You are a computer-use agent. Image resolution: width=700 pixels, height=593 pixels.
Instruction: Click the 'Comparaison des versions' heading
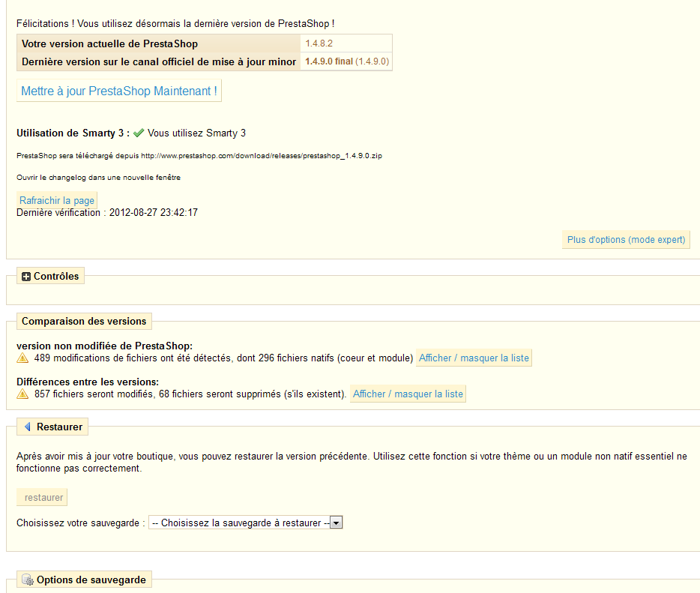click(84, 321)
